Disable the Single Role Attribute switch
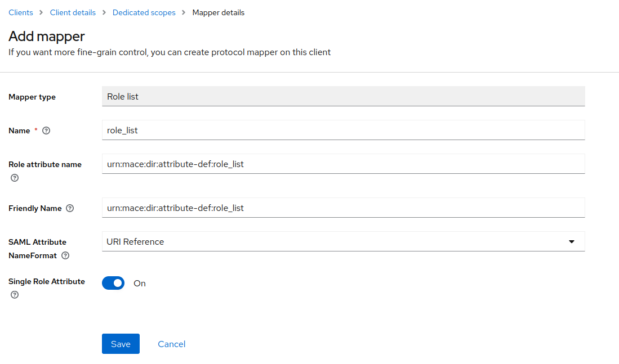Image resolution: width=619 pixels, height=364 pixels. click(x=113, y=283)
